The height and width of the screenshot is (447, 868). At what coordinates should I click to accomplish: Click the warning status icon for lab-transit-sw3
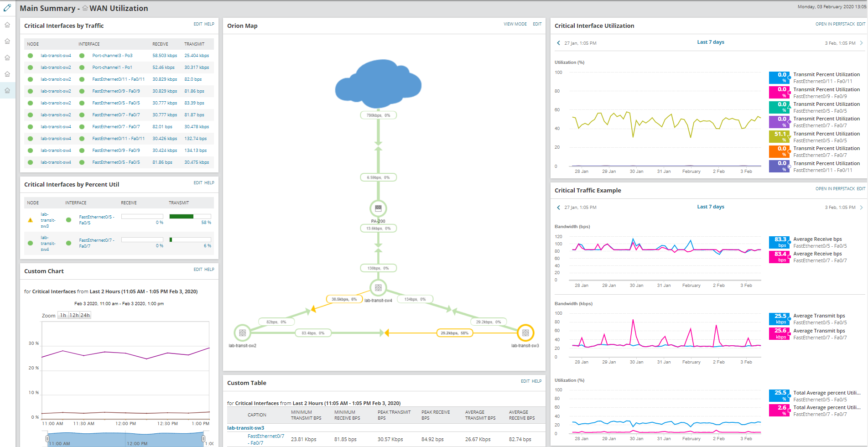31,220
